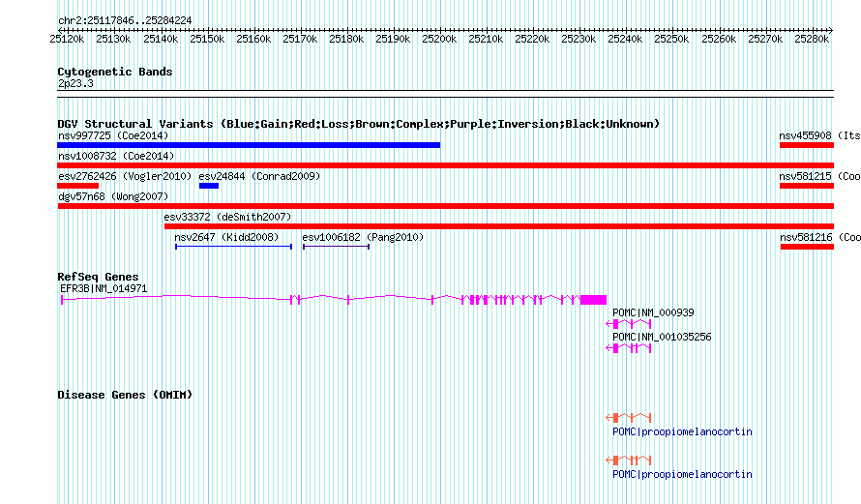
Task: Select the nsv997725 (Coe2014) label
Action: pyautogui.click(x=113, y=135)
